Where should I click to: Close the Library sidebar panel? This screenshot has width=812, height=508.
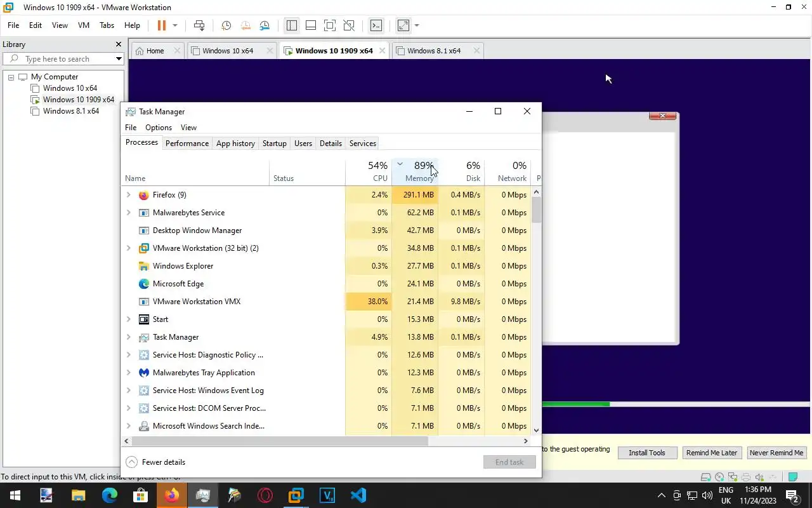click(x=118, y=44)
